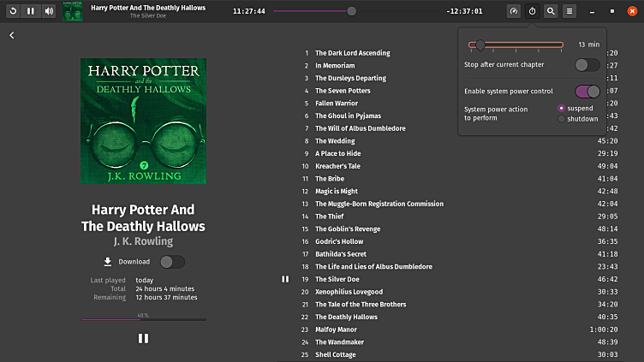Viewport: 644px width, 362px height.
Task: Pause playback from the header bar
Action: click(x=31, y=11)
